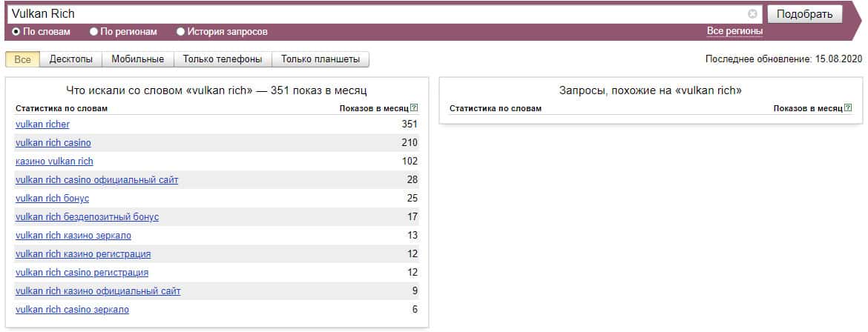Screen dimensions: 868x332
Task: Click the impressions value 9
Action: (415, 291)
